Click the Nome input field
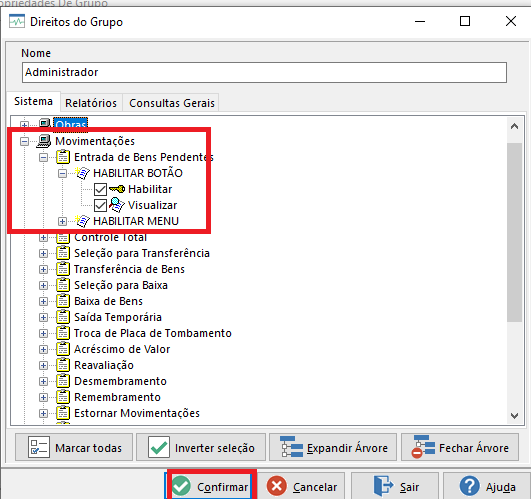 [264, 72]
